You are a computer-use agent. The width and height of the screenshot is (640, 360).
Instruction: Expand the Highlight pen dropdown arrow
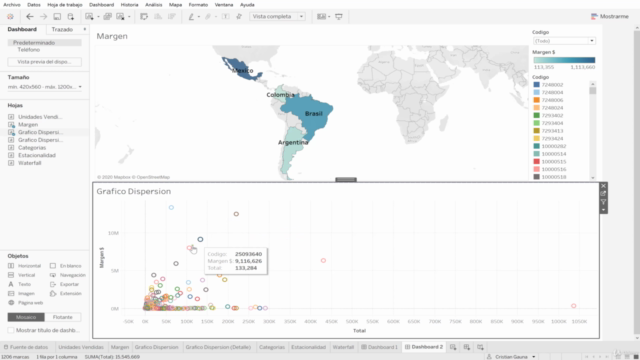pyautogui.click(x=199, y=17)
